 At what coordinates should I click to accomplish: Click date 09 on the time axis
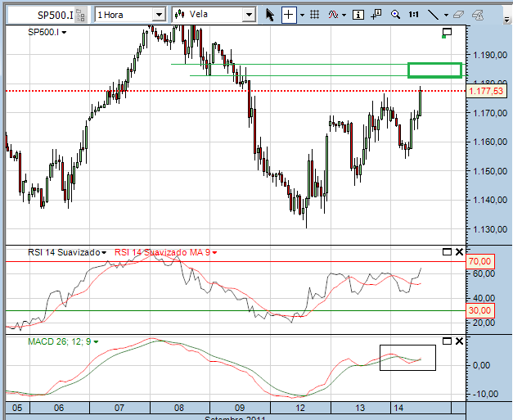pos(240,408)
